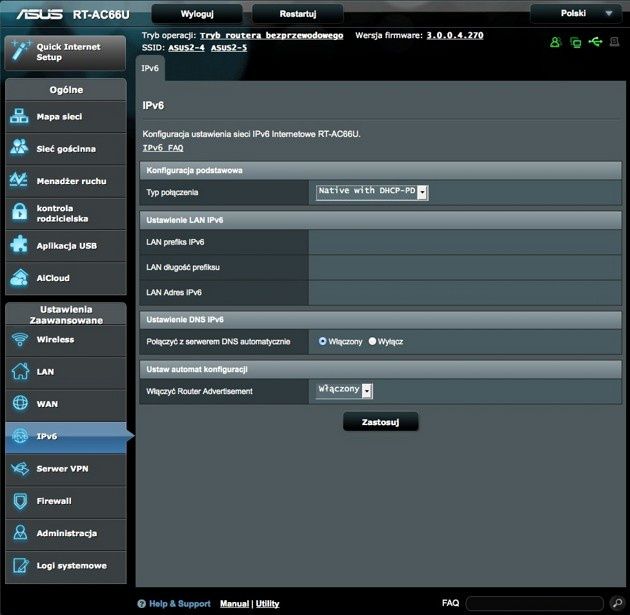
Task: Click the Ogólne section header
Action: [66, 90]
